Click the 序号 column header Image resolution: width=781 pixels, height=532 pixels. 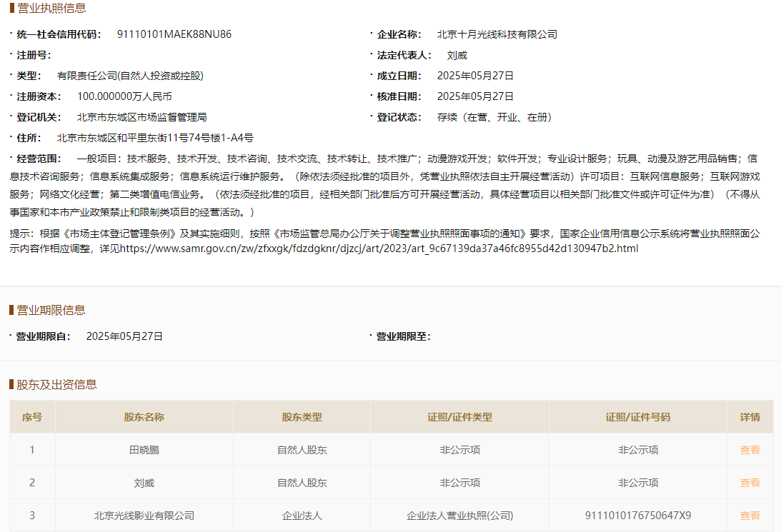point(32,417)
